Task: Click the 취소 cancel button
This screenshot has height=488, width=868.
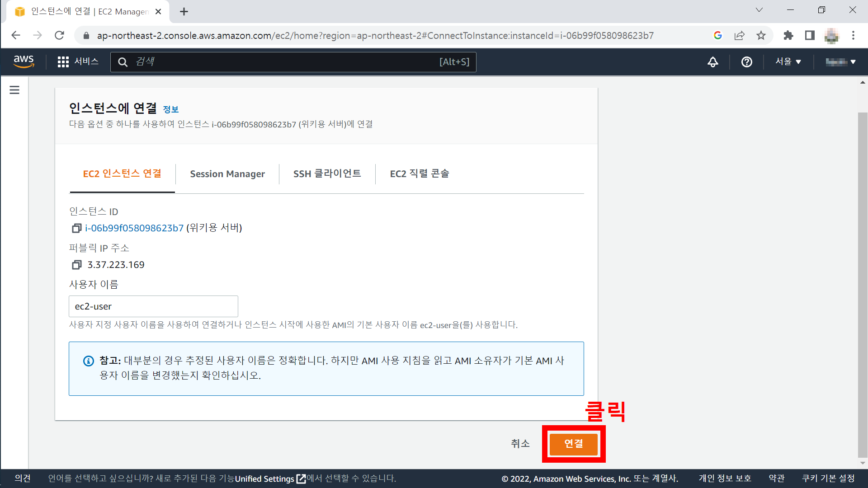Action: click(x=520, y=444)
